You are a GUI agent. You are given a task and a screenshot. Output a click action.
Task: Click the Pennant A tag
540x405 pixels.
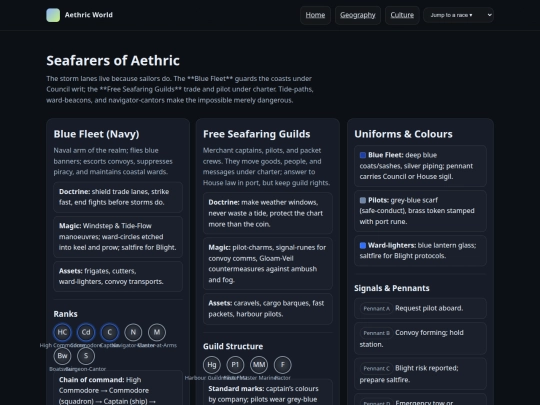pyautogui.click(x=376, y=309)
